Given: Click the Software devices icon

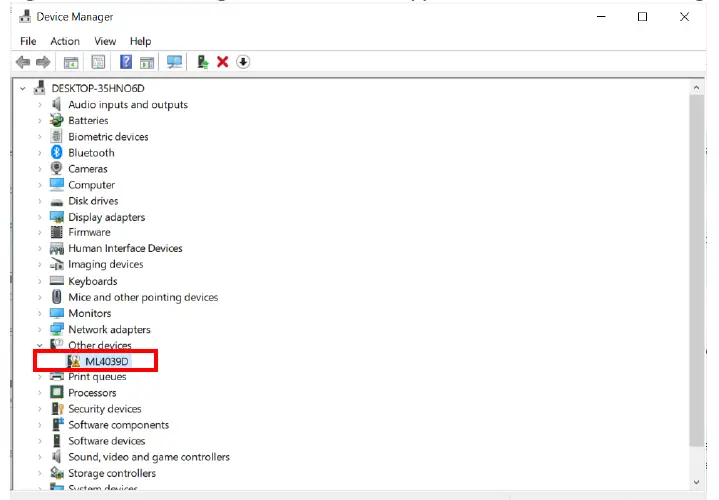Looking at the screenshot, I should (x=56, y=441).
